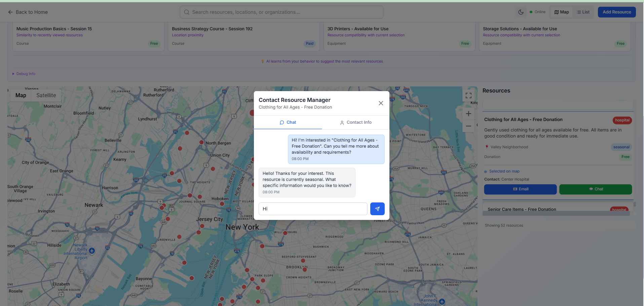Toggle dark mode moon icon
The width and height of the screenshot is (644, 306).
[521, 12]
